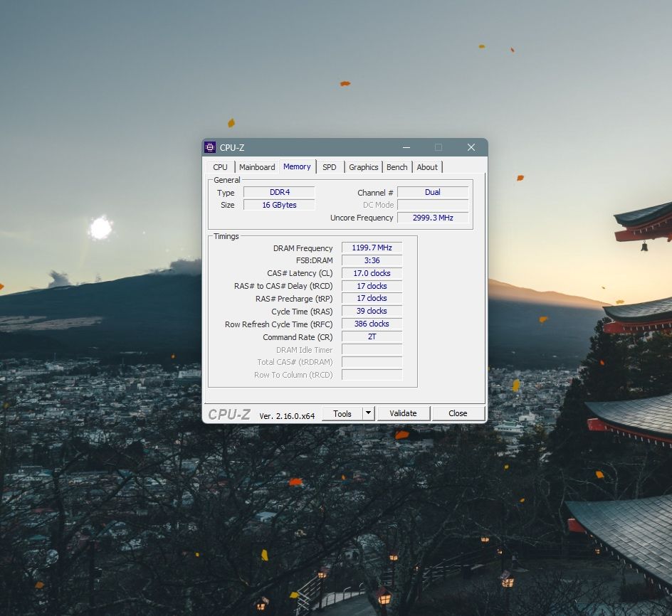The height and width of the screenshot is (616, 672).
Task: Click the CAS# Latency (CL) label
Action: point(300,273)
